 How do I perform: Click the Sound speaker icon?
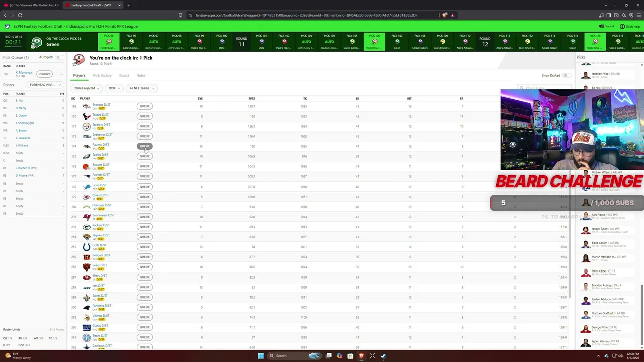click(601, 26)
